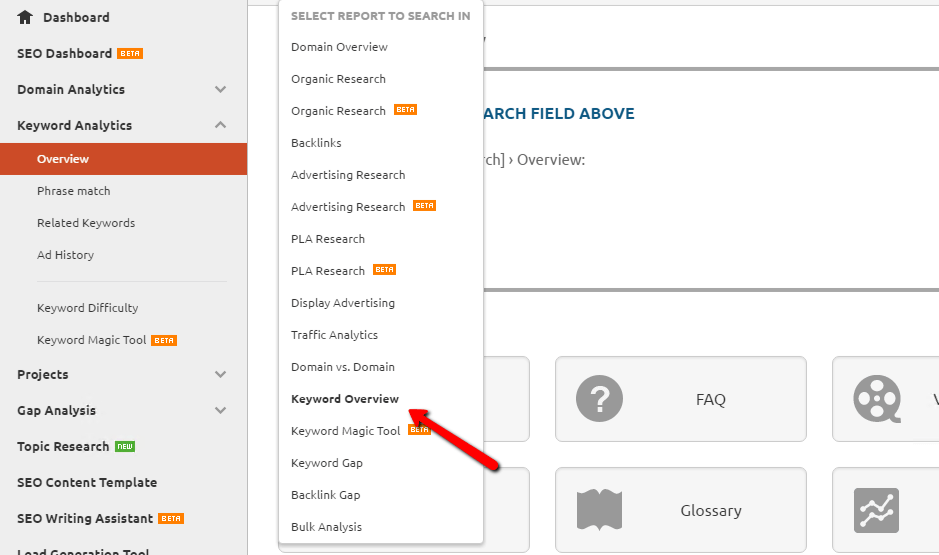Click the Glossary book icon

click(x=599, y=510)
